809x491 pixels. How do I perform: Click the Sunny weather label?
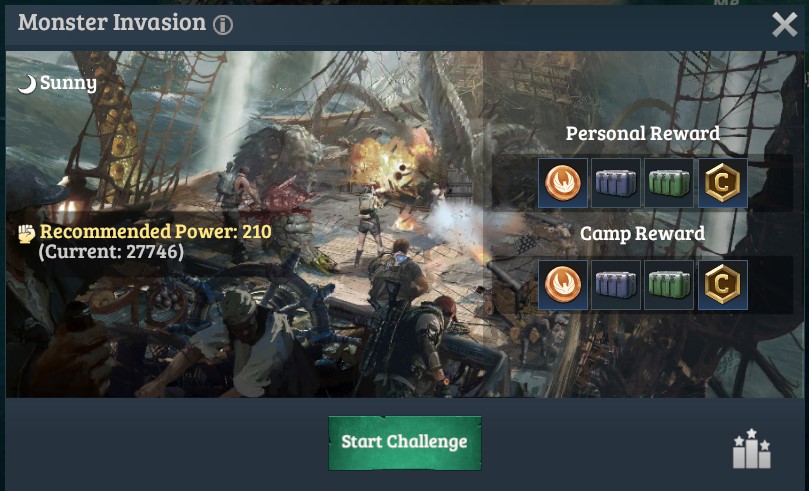[68, 83]
